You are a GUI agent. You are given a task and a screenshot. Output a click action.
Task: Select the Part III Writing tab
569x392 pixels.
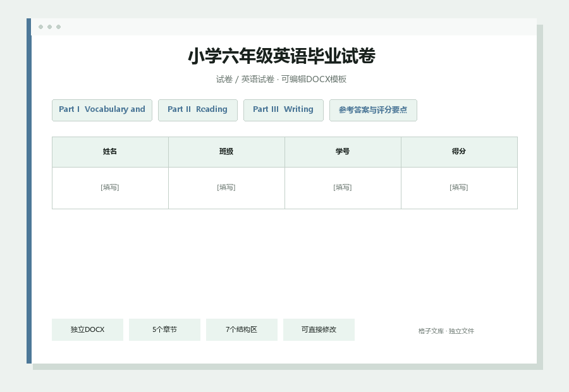pos(283,110)
